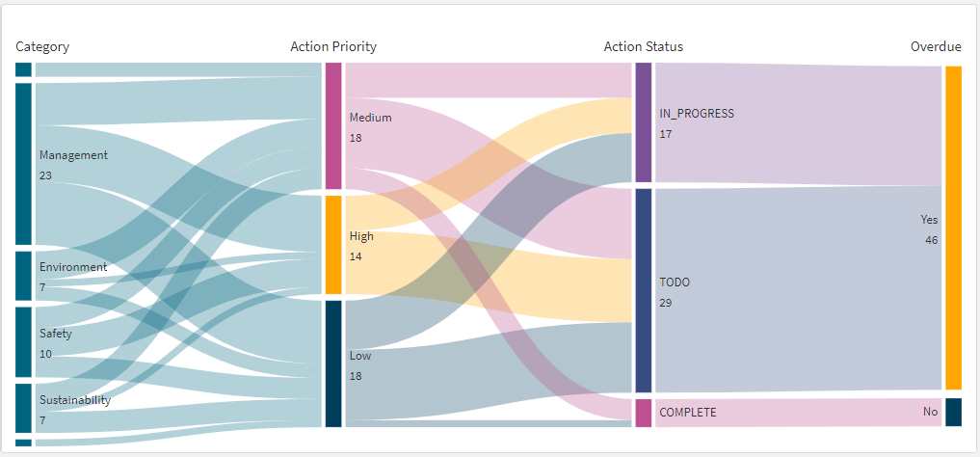Select the purple IN_PROGRESS status node bar

tap(644, 122)
